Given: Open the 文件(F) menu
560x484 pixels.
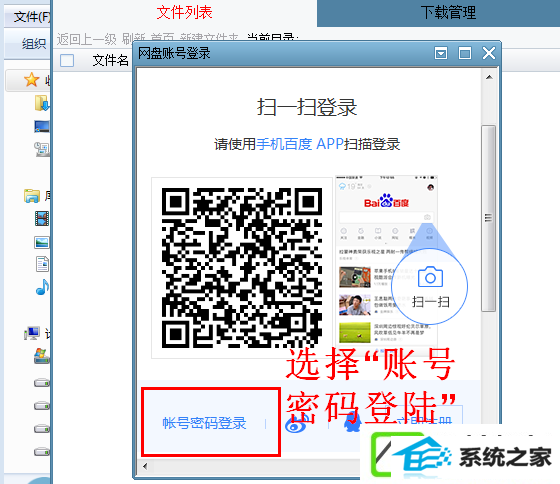Looking at the screenshot, I should (x=32, y=17).
